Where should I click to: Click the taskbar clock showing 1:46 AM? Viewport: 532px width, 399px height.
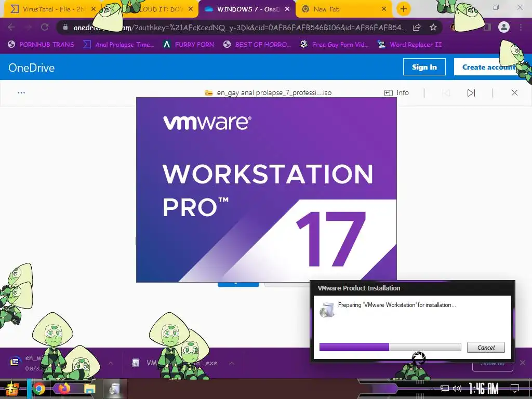pos(484,388)
